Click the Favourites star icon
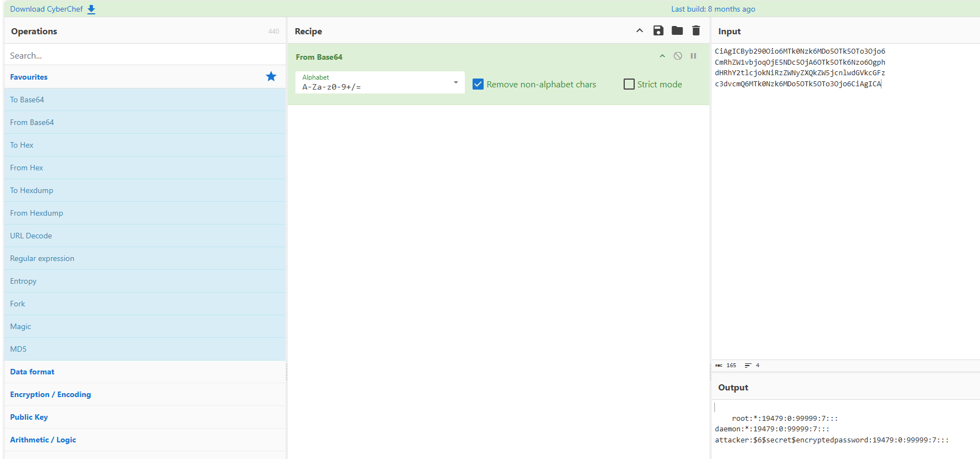 point(271,76)
